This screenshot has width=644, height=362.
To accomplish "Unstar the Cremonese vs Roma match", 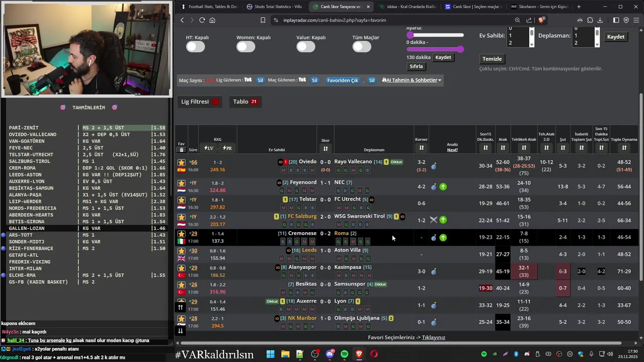I will tap(181, 234).
